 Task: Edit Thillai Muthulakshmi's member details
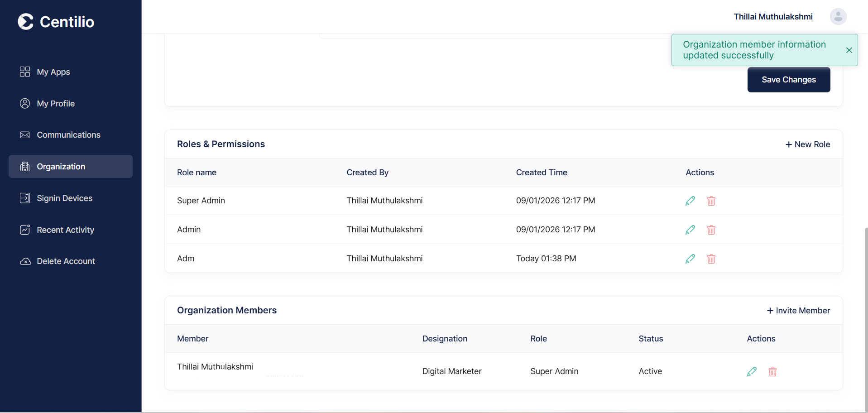coord(752,371)
